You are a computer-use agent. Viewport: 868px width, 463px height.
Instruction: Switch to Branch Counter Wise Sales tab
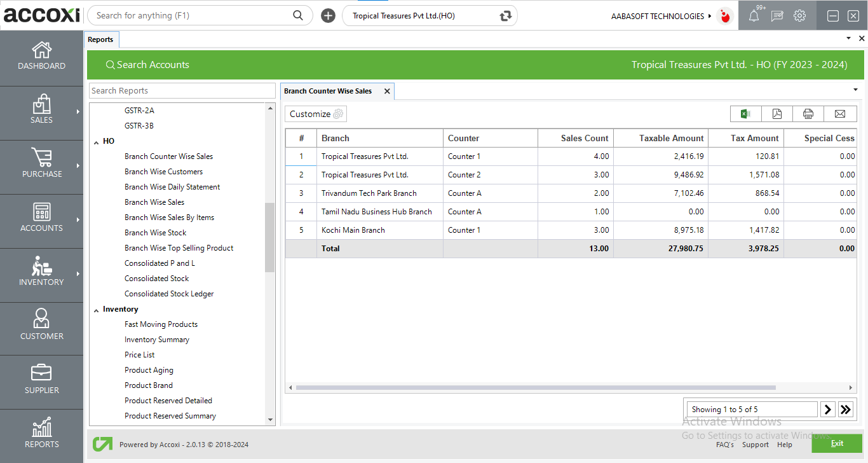(328, 91)
